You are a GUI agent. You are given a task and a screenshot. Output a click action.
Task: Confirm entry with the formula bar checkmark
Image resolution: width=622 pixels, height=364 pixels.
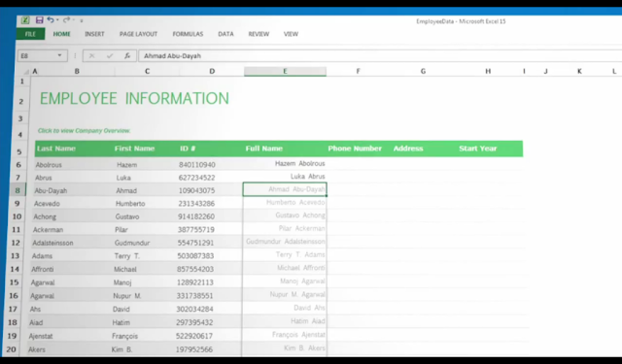110,56
